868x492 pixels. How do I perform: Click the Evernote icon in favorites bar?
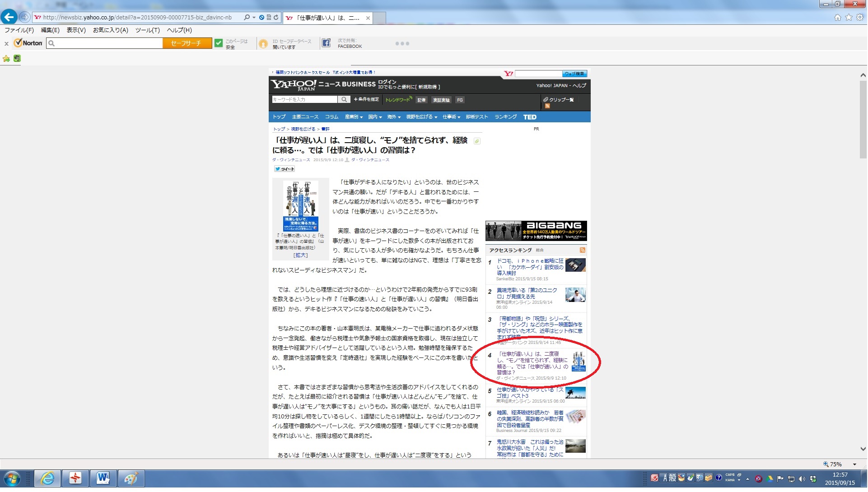(17, 59)
